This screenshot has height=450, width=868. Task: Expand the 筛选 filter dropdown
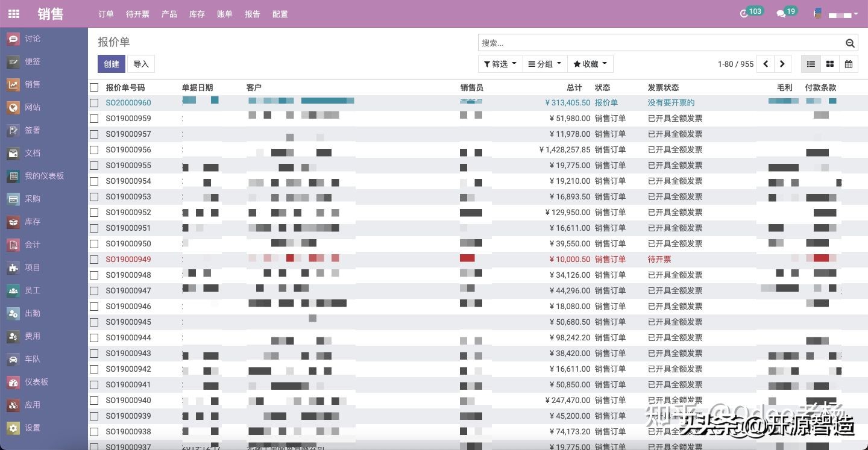(500, 64)
